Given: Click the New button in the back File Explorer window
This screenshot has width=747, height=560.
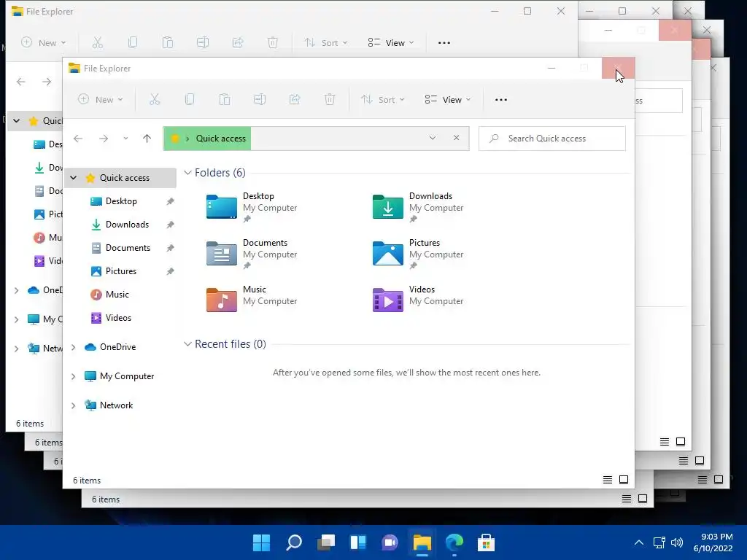Looking at the screenshot, I should coord(43,43).
